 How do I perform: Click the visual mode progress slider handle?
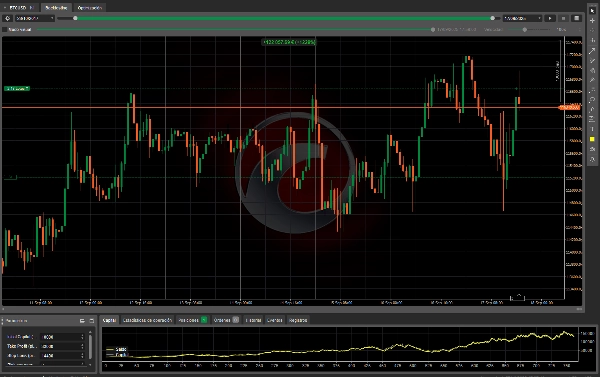[x=433, y=29]
